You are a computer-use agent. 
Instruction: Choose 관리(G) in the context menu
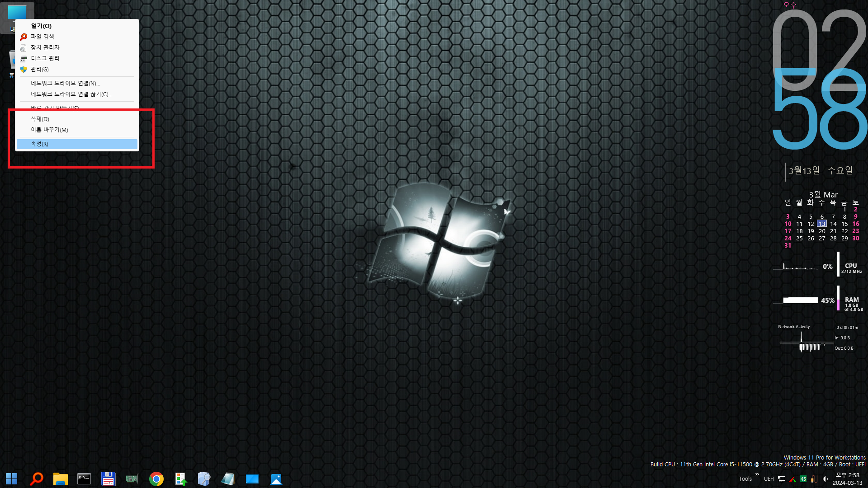[77, 69]
